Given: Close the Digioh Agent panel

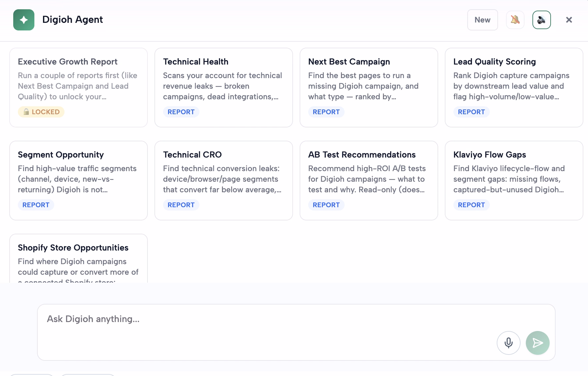Looking at the screenshot, I should pyautogui.click(x=569, y=20).
